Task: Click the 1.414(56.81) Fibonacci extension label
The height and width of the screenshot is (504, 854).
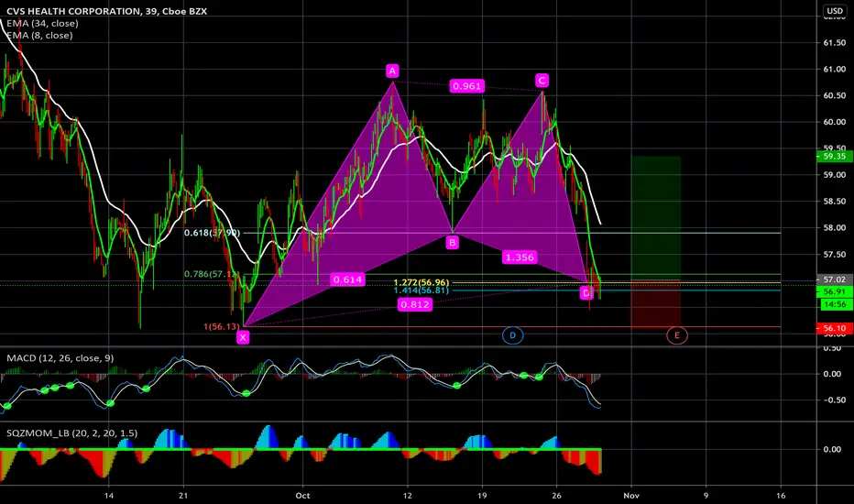Action: 422,290
